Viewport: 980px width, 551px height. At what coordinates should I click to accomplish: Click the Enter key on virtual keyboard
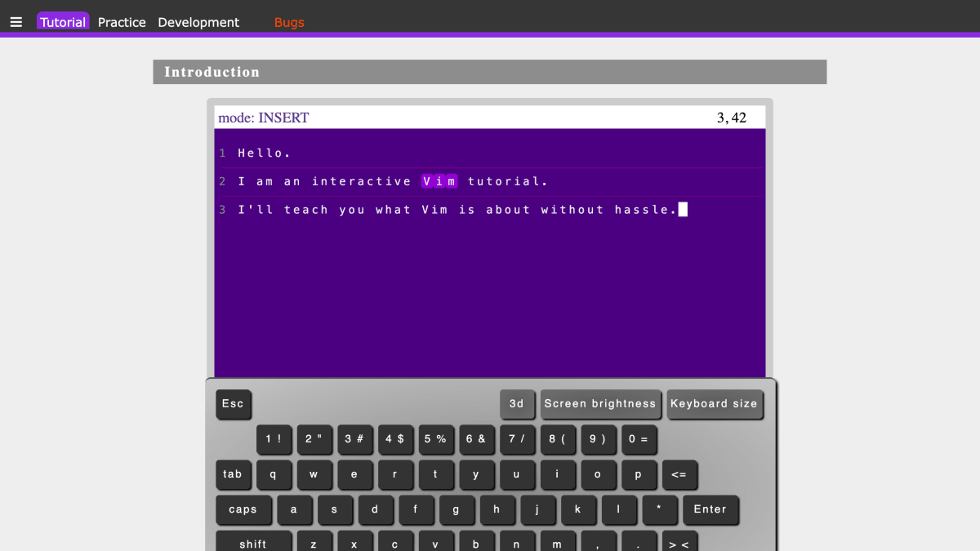point(710,509)
